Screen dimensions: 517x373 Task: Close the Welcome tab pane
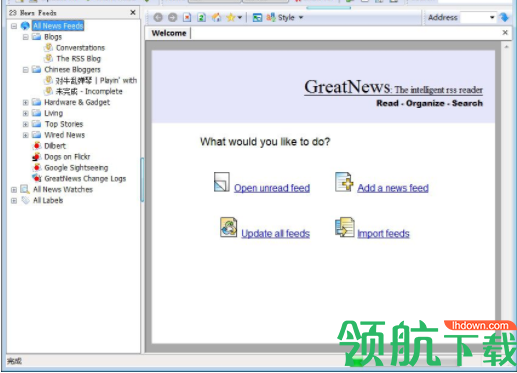pyautogui.click(x=505, y=32)
